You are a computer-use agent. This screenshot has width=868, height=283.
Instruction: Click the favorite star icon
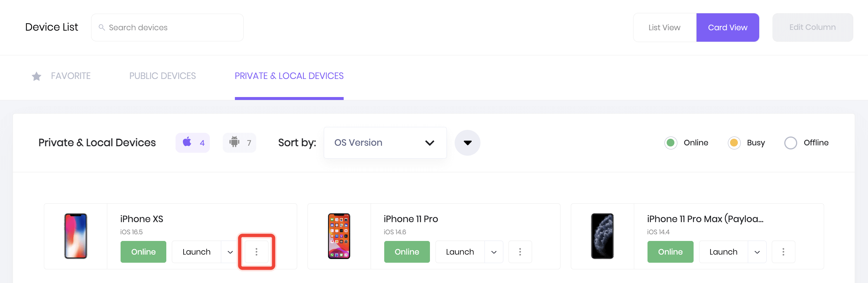point(37,76)
